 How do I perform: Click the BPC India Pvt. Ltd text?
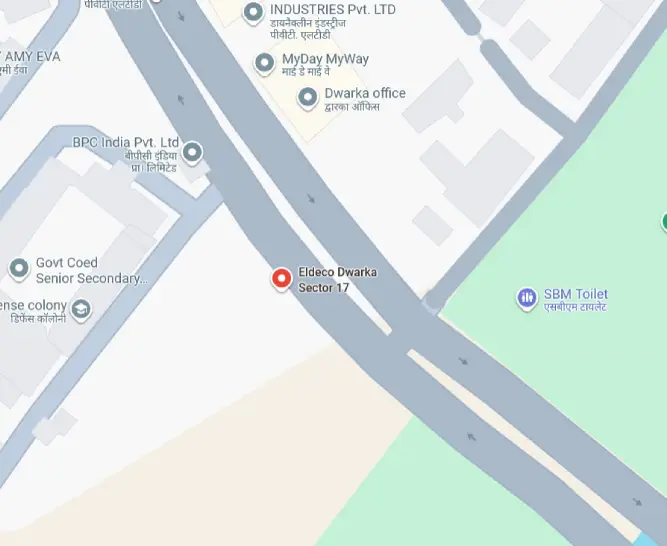pyautogui.click(x=125, y=142)
